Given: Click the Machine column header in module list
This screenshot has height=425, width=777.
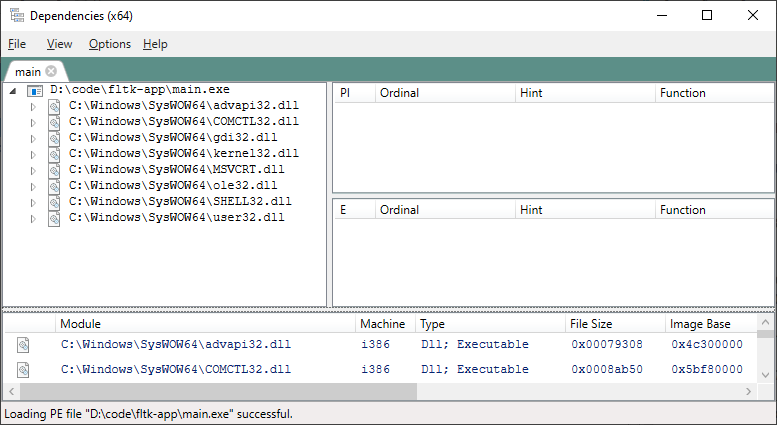Looking at the screenshot, I should pos(383,324).
